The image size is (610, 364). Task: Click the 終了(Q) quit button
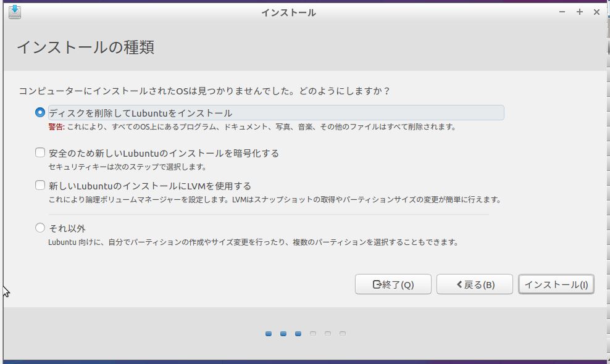click(x=393, y=284)
